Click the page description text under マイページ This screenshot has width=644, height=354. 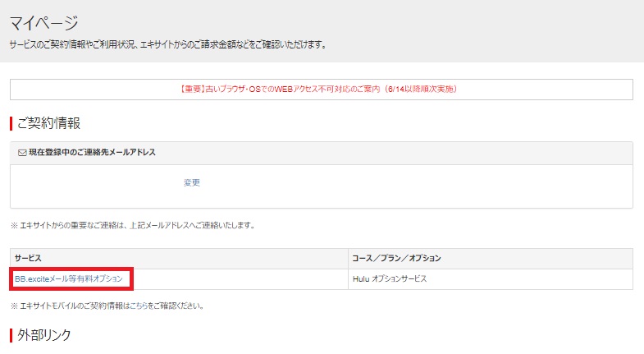(168, 44)
